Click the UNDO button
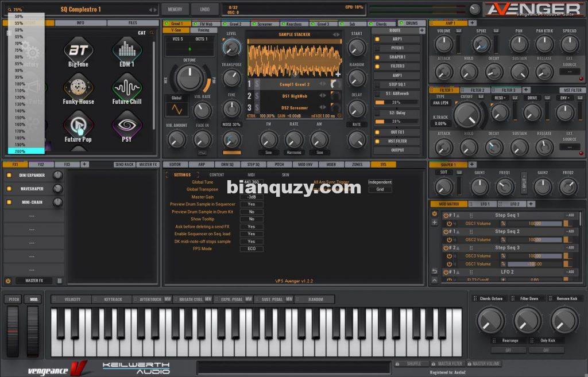Image resolution: width=588 pixels, height=377 pixels. coord(205,9)
